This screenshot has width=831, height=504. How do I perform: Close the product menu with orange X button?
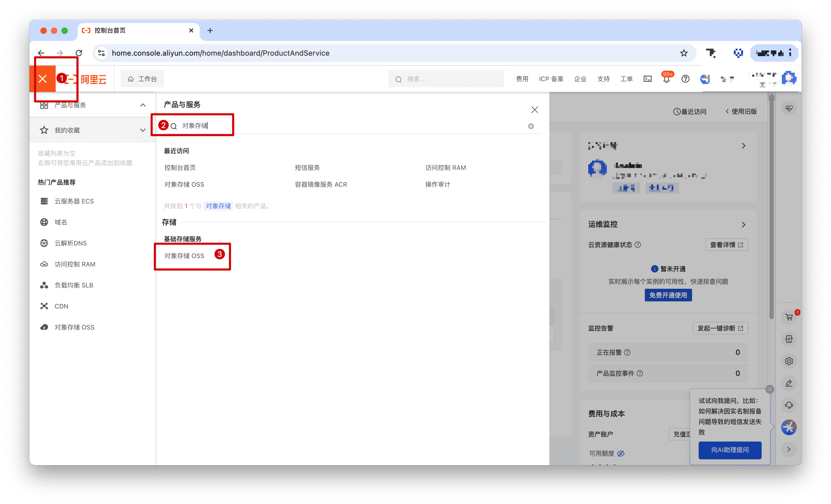(43, 79)
